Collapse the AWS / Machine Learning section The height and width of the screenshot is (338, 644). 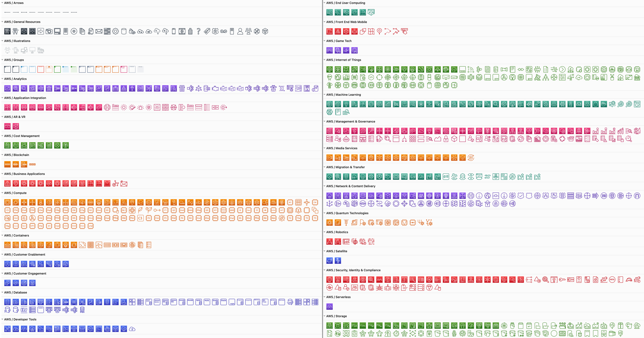point(325,95)
